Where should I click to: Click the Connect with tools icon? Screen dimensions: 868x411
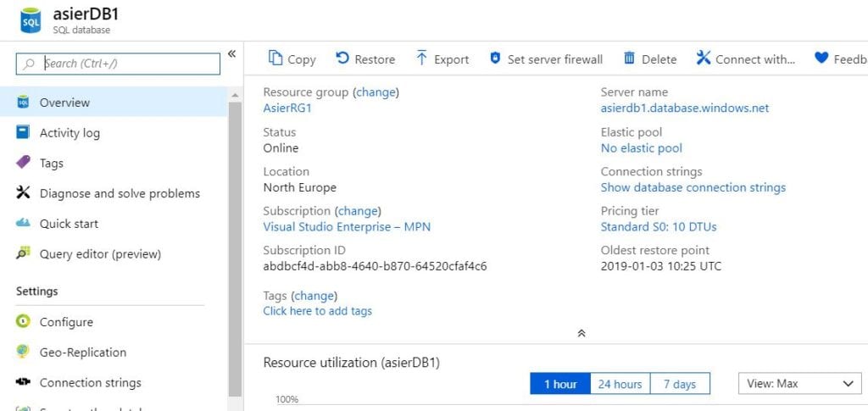[x=703, y=58]
